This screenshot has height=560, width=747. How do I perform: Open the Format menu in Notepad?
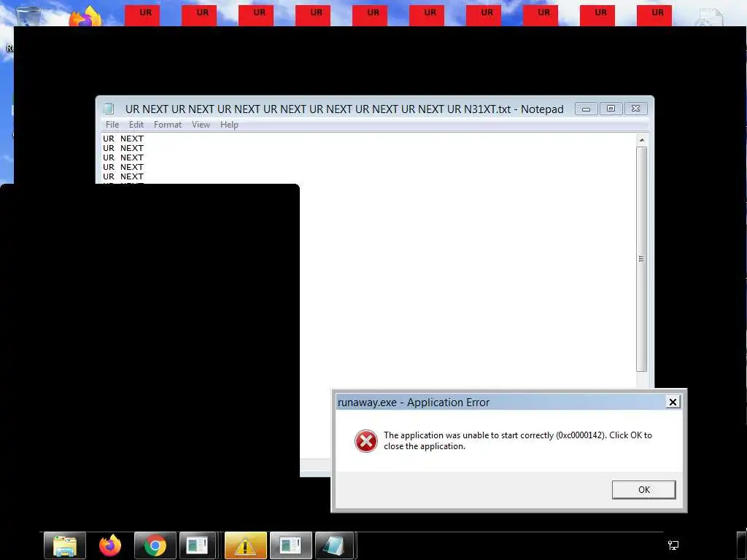tap(168, 125)
